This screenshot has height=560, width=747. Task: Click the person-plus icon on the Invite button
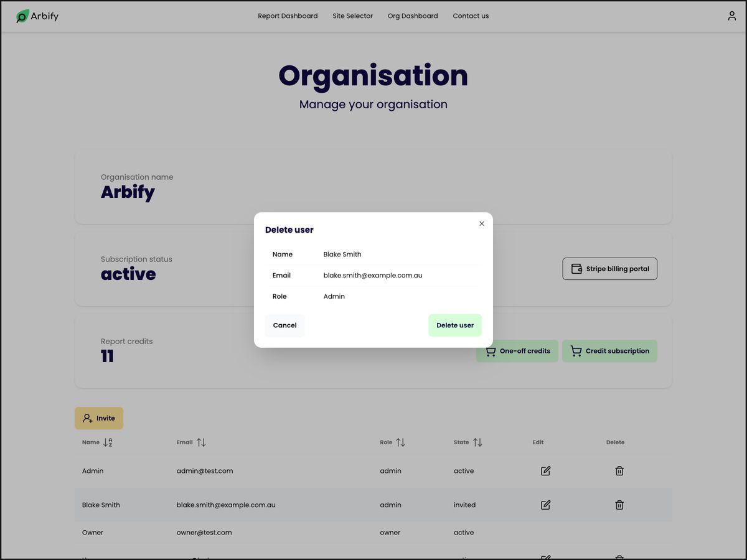[86, 418]
